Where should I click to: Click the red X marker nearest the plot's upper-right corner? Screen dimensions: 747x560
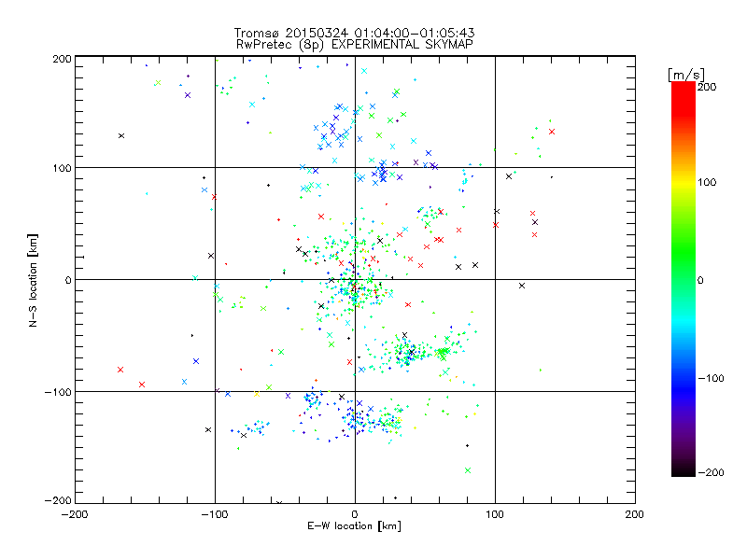(x=552, y=132)
